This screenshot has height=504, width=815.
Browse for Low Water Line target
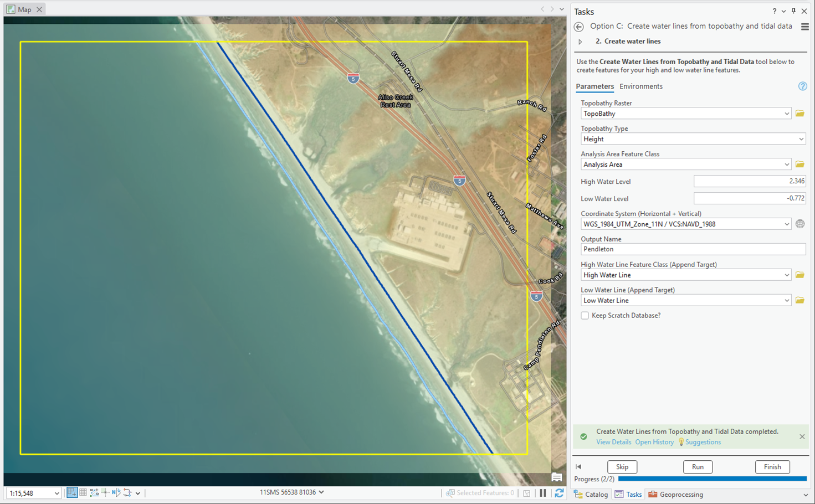click(800, 300)
